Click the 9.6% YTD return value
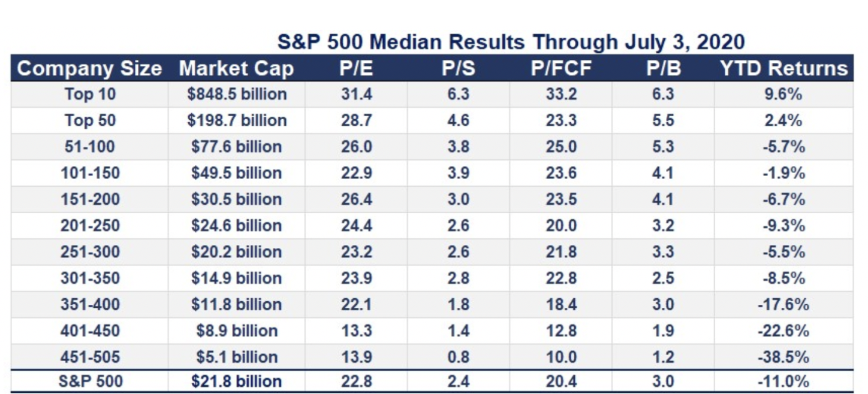This screenshot has height=394, width=868. click(x=783, y=94)
